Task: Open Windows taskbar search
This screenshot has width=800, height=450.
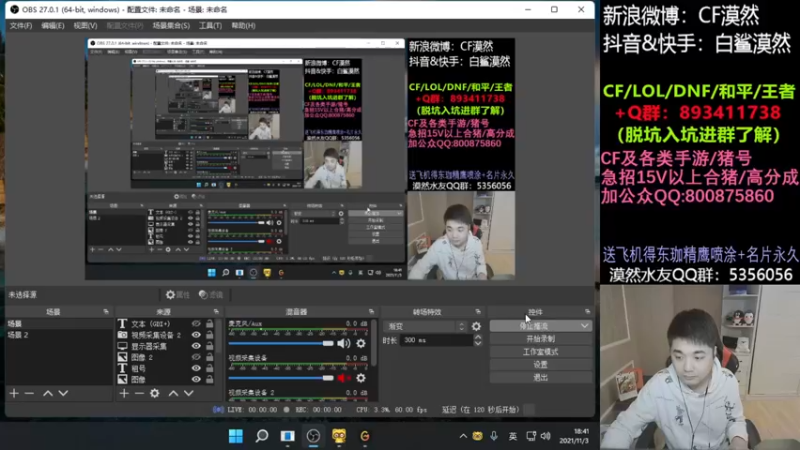Action: (x=262, y=436)
